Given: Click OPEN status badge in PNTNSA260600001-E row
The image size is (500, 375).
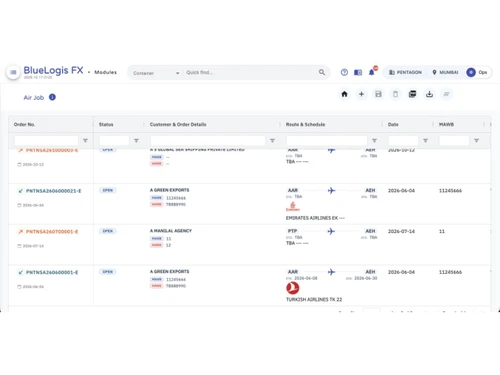Looking at the screenshot, I should point(108,272).
